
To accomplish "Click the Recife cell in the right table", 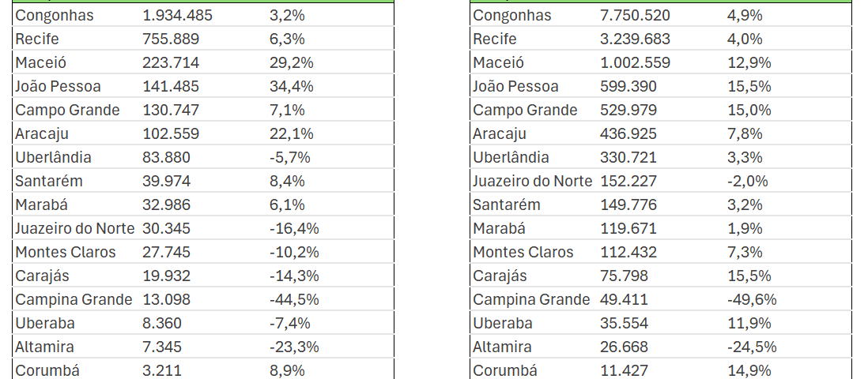I will (495, 39).
